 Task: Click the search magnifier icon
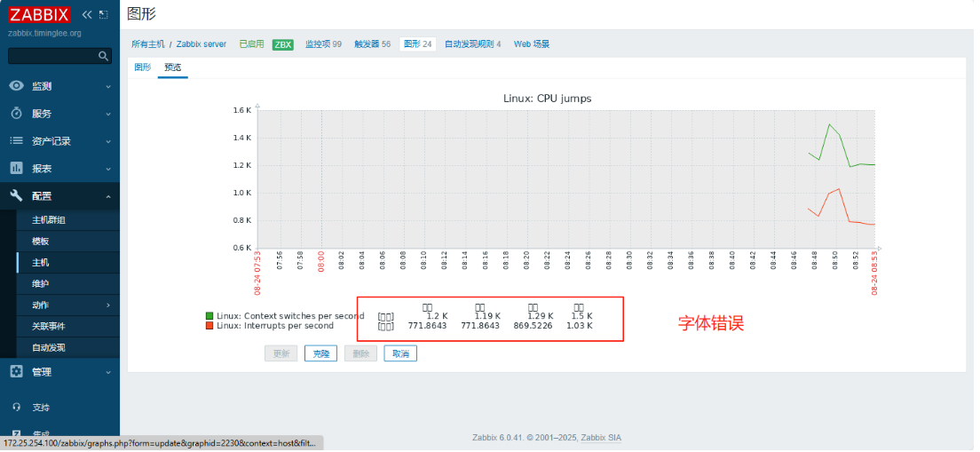[104, 56]
